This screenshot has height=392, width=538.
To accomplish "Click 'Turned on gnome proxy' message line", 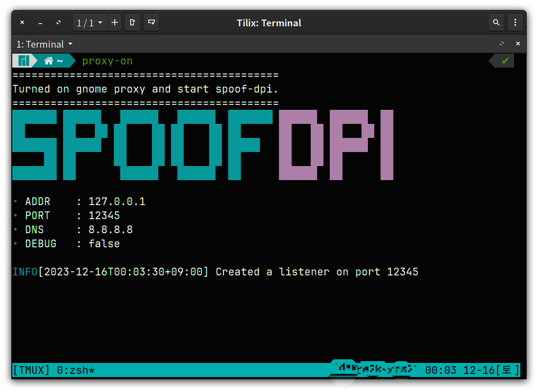I will tap(145, 89).
